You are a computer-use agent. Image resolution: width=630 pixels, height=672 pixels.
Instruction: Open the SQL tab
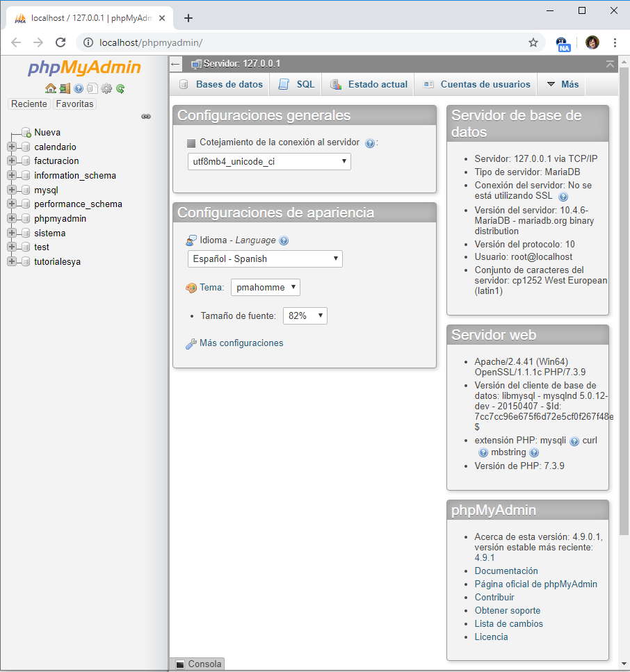pyautogui.click(x=296, y=84)
